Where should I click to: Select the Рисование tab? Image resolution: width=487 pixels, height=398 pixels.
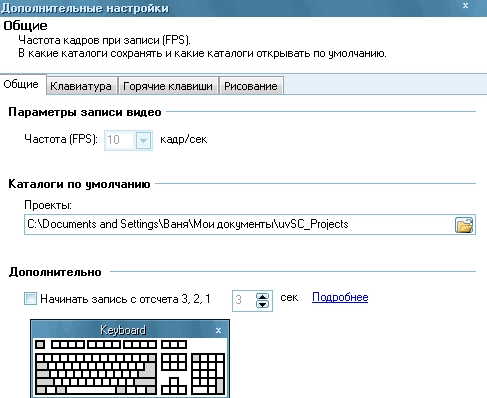251,86
